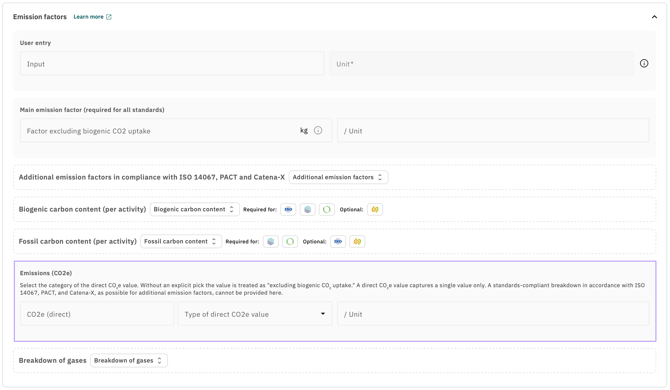670x390 pixels.
Task: Open the Type of direct CO2e value dropdown
Action: [x=255, y=314]
